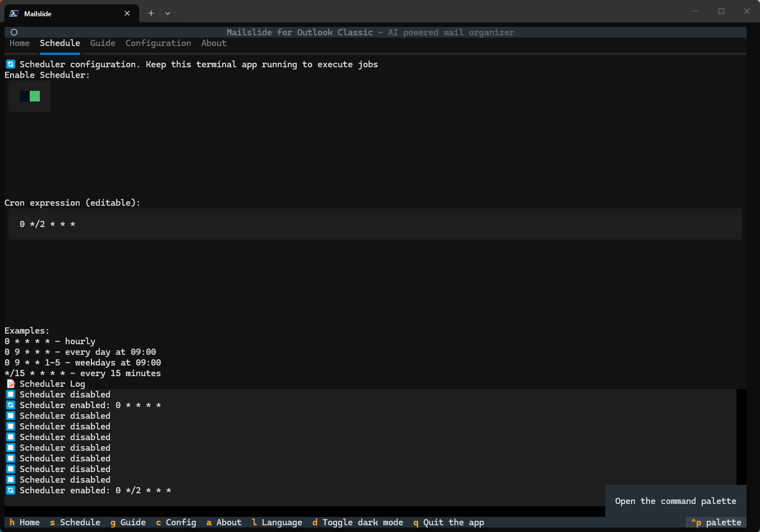760x532 pixels.
Task: Close the Mailslide terminal tab
Action: pos(127,13)
